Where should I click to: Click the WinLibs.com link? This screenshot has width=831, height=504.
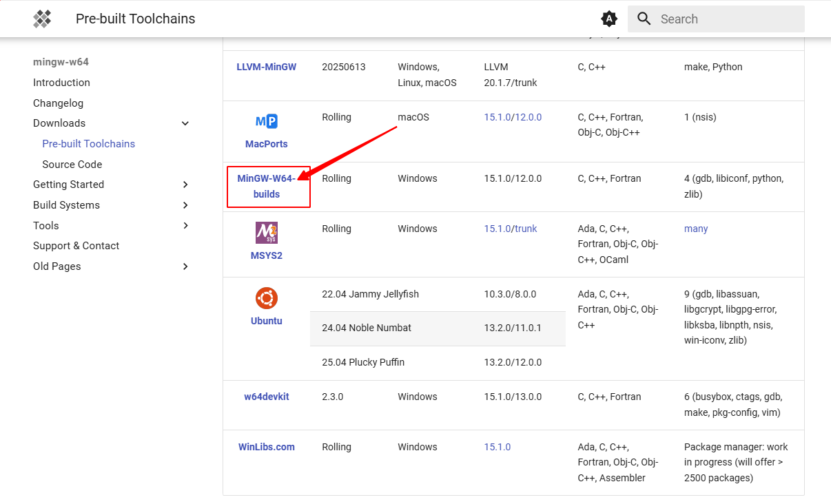(266, 447)
